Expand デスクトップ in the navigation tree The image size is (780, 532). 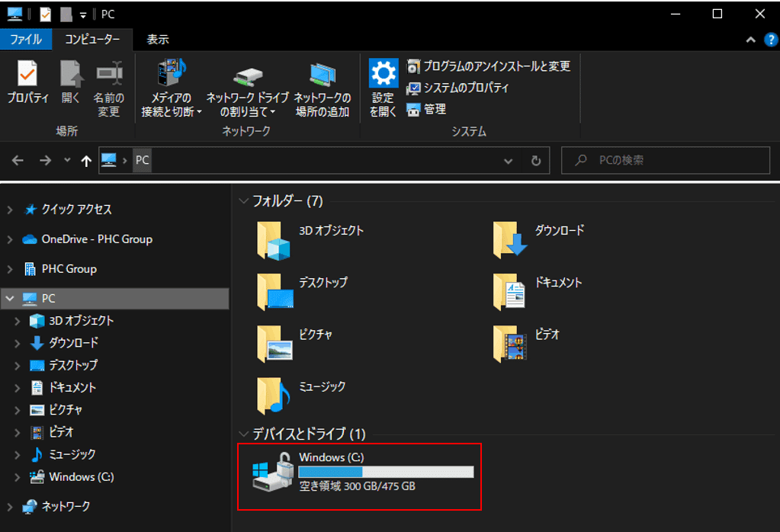click(17, 365)
